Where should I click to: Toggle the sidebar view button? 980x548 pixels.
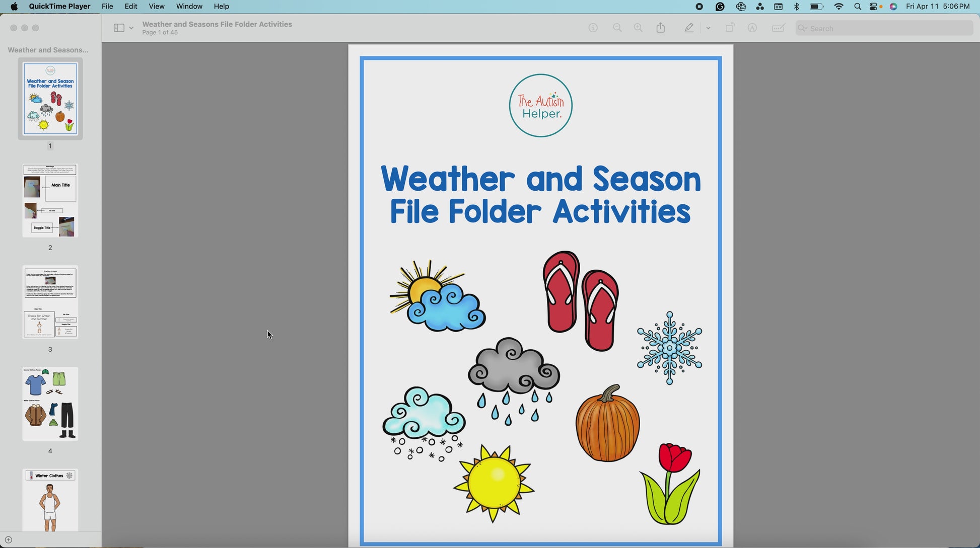point(119,28)
